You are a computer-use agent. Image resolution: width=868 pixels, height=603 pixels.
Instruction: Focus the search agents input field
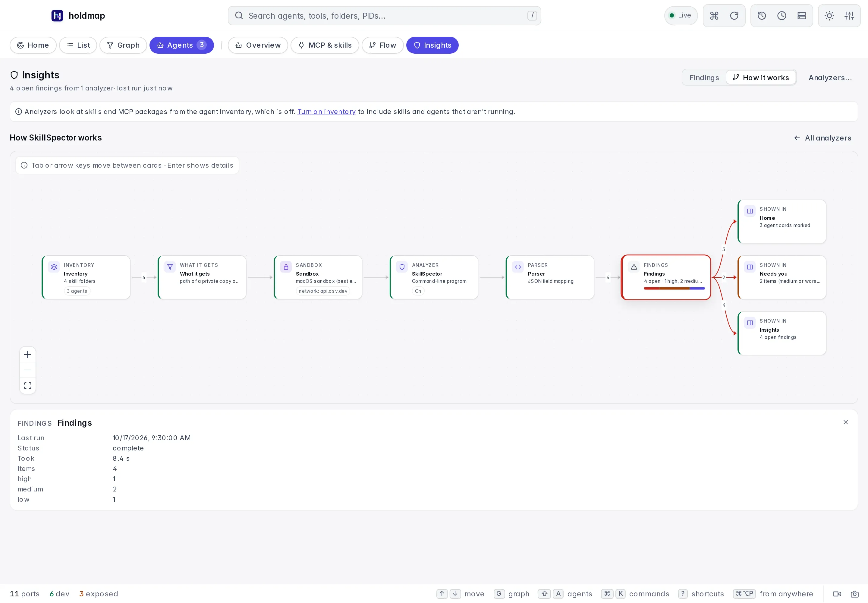pos(384,15)
